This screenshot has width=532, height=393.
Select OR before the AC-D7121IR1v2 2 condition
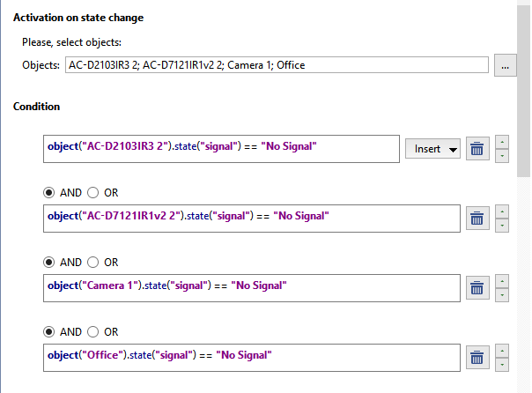click(92, 192)
